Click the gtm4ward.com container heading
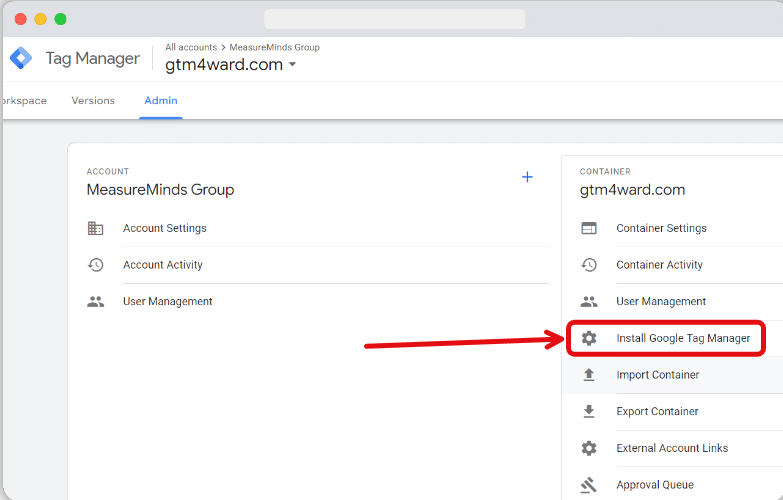This screenshot has height=500, width=783. [x=632, y=190]
